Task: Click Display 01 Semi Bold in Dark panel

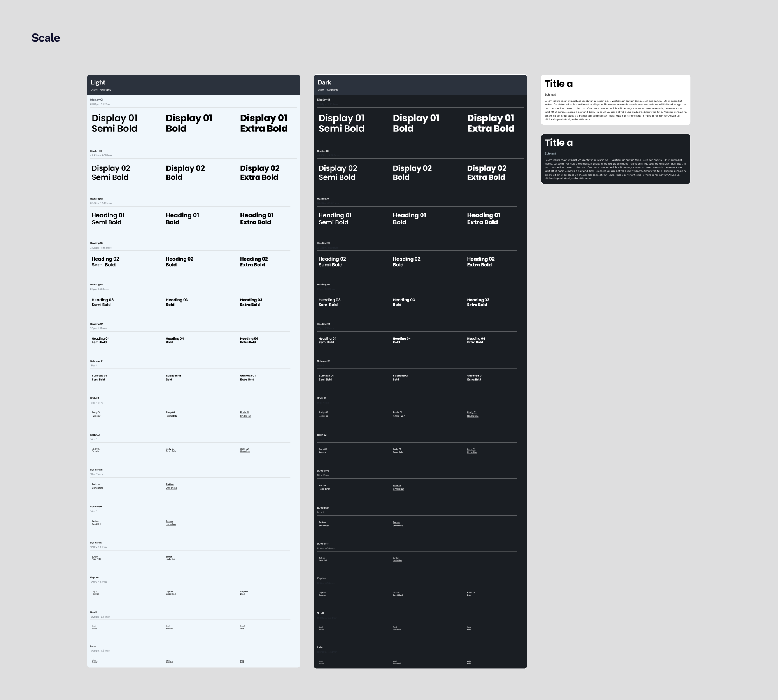Action: pyautogui.click(x=341, y=123)
